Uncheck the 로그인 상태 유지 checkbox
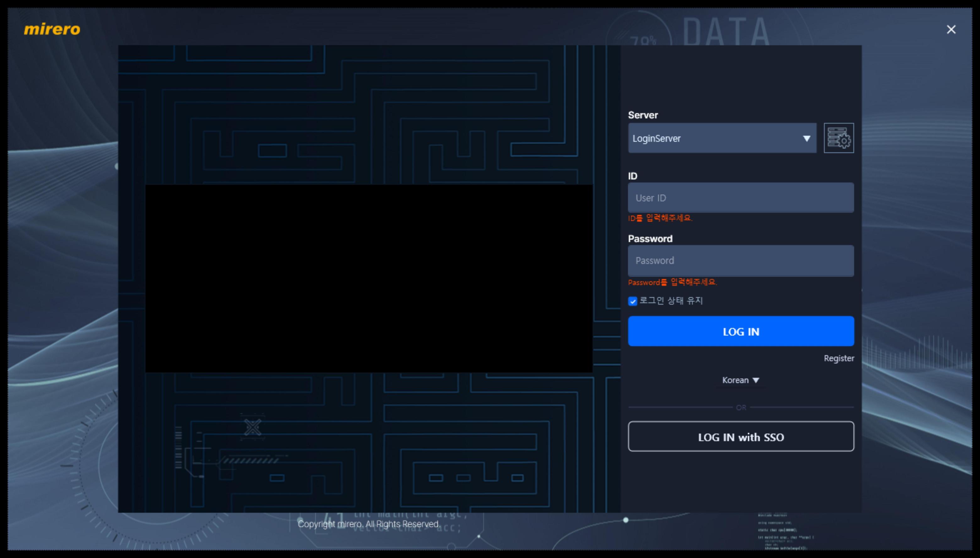The height and width of the screenshot is (558, 980). [633, 301]
